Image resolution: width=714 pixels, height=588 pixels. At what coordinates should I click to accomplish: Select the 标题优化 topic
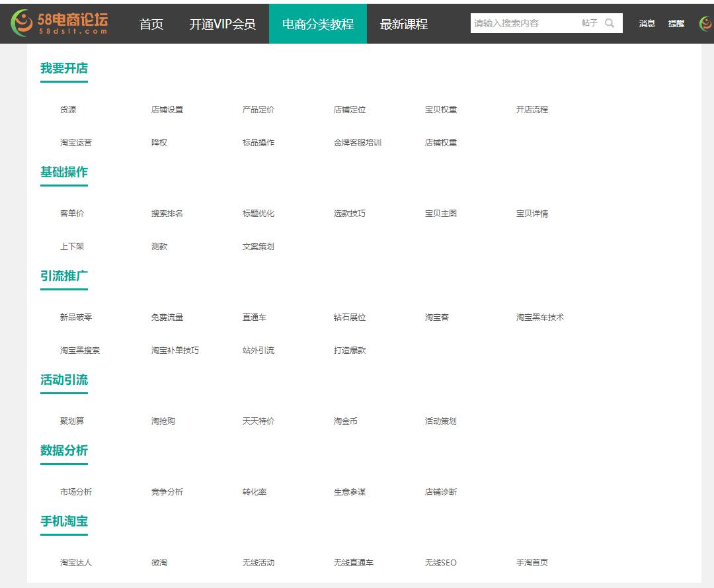pyautogui.click(x=258, y=214)
